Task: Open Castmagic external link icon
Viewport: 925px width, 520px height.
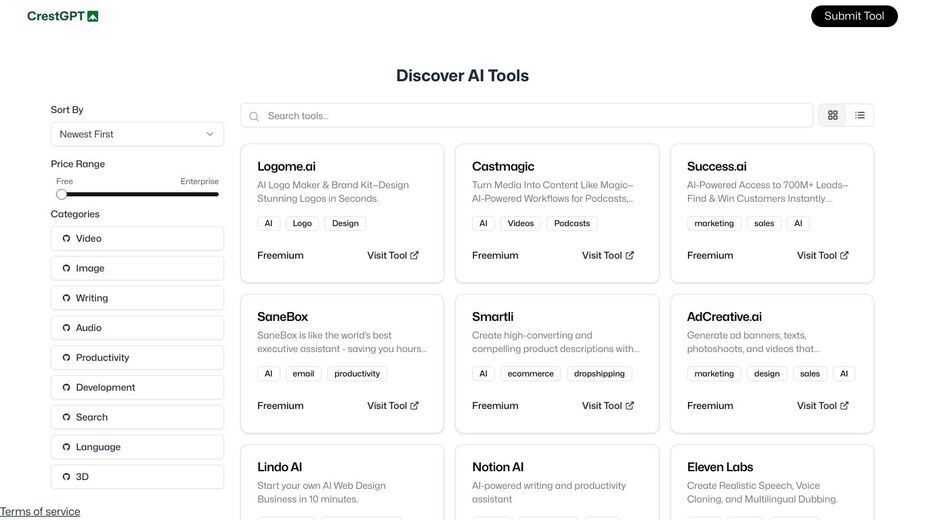Action: pos(629,255)
